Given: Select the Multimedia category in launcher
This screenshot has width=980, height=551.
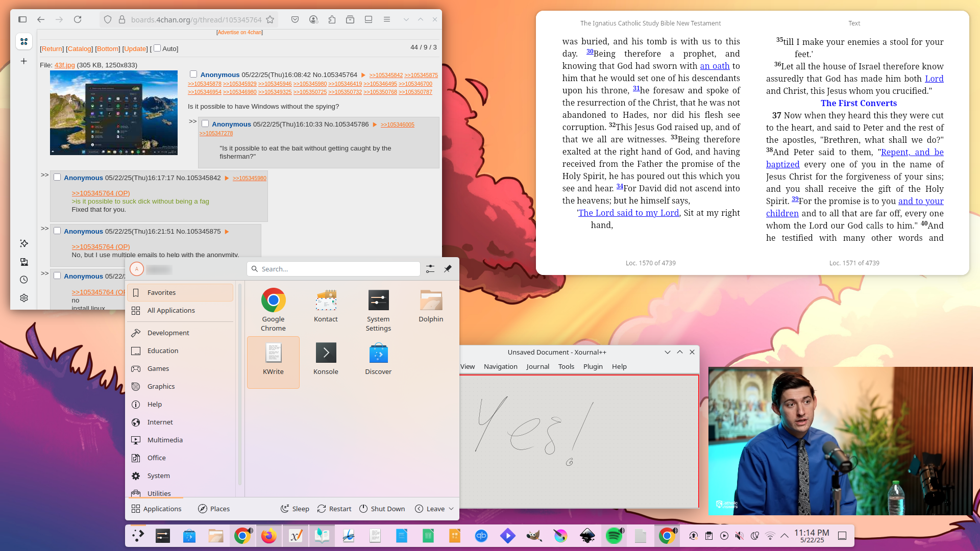Looking at the screenshot, I should 181,440.
